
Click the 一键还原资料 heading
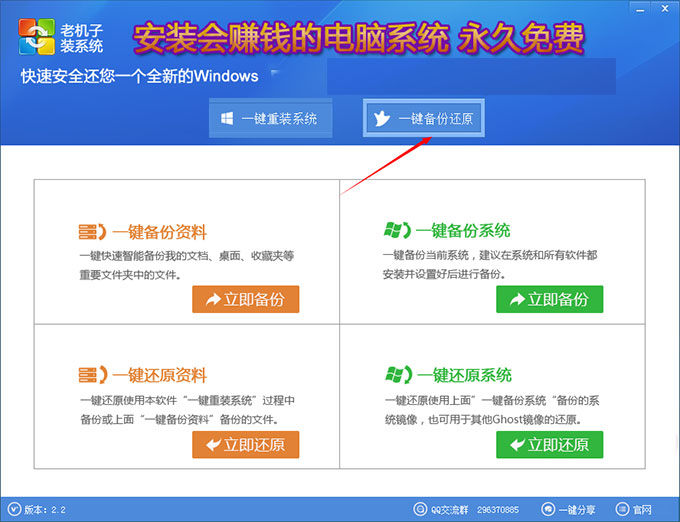[x=159, y=375]
